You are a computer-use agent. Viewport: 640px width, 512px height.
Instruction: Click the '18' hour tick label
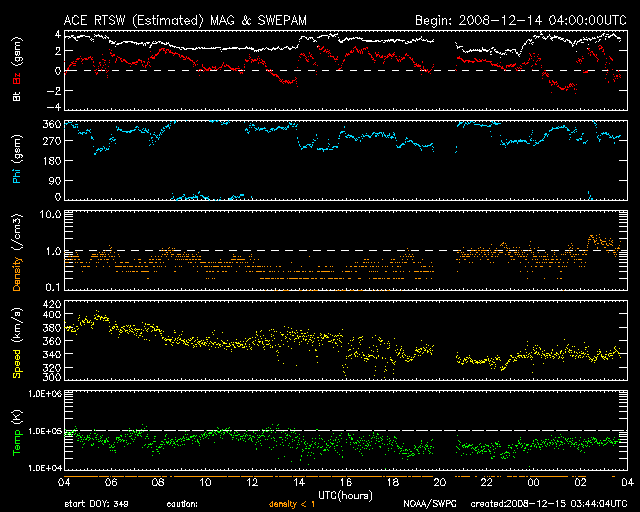pos(393,483)
